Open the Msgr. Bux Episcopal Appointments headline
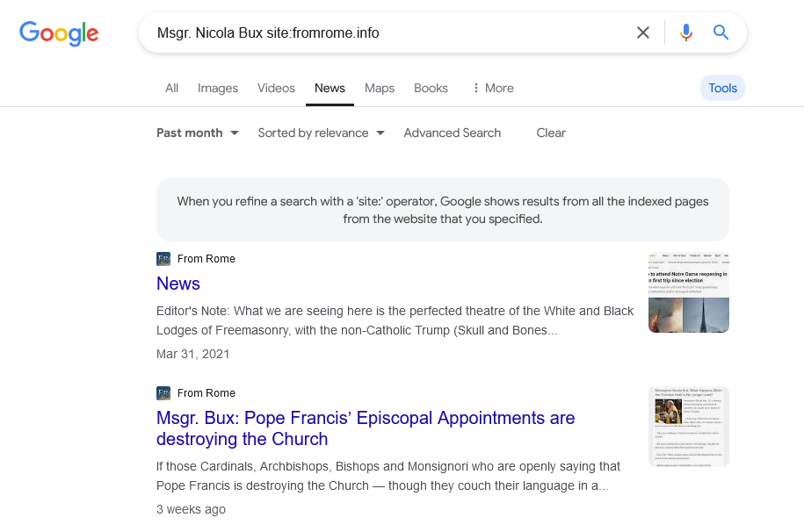This screenshot has height=532, width=804. (366, 428)
